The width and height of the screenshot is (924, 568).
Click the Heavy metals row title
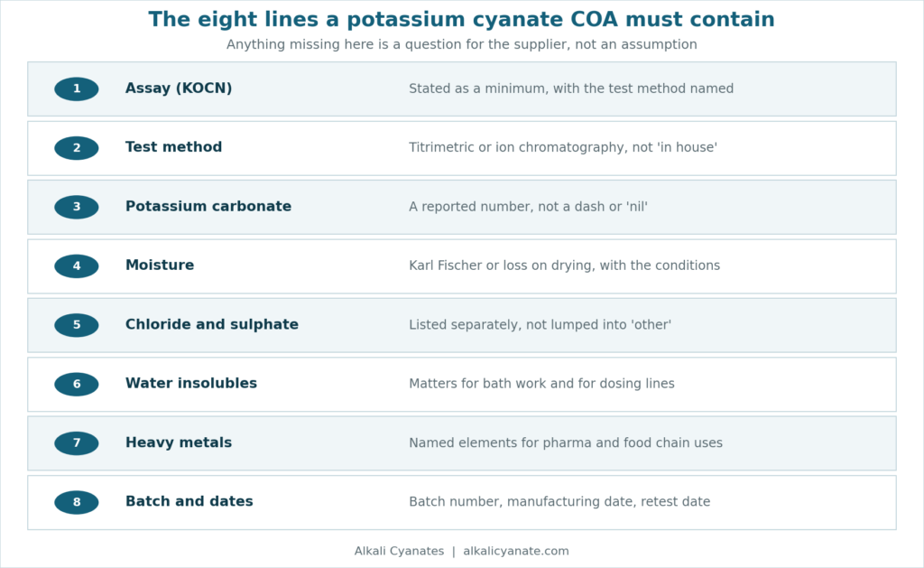pos(179,442)
